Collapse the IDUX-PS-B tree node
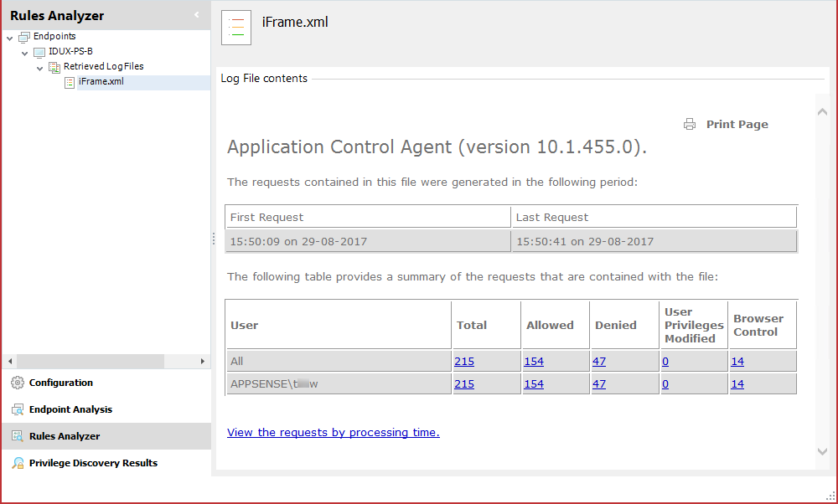The height and width of the screenshot is (504, 838). click(24, 53)
